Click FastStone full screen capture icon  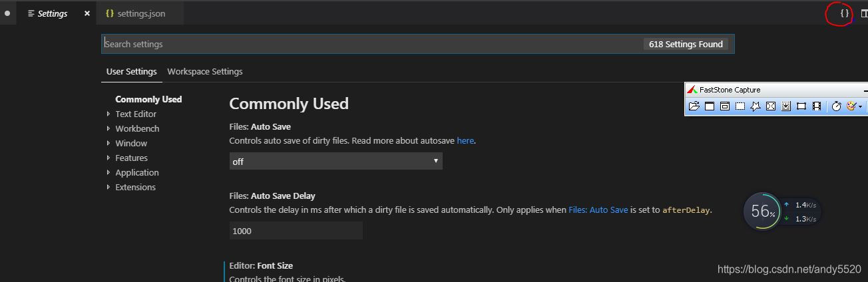click(x=771, y=106)
